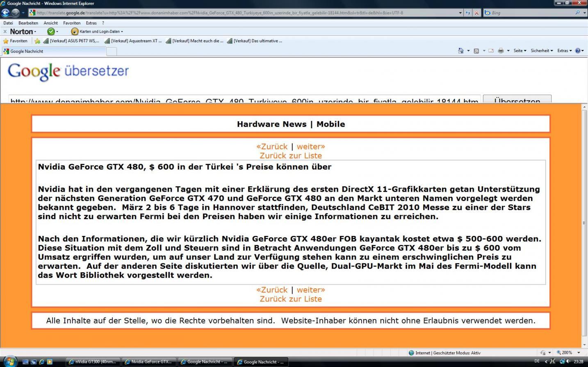Open a new blank tab
This screenshot has height=367, width=588.
[112, 51]
